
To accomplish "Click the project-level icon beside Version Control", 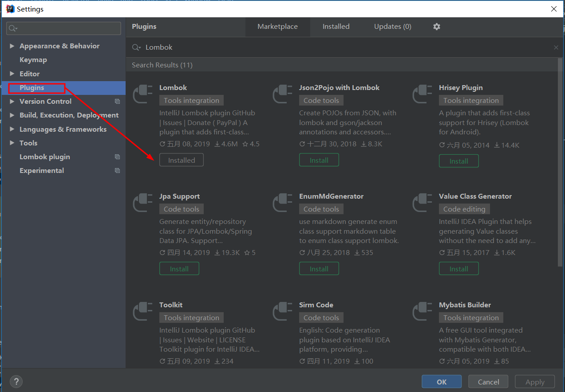I will (x=117, y=102).
